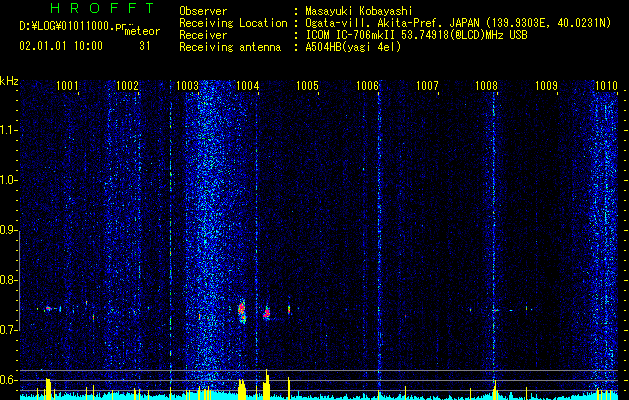629x400 pixels.
Task: Click the receiver value ICOM IC-706mkII
Action: (x=351, y=35)
